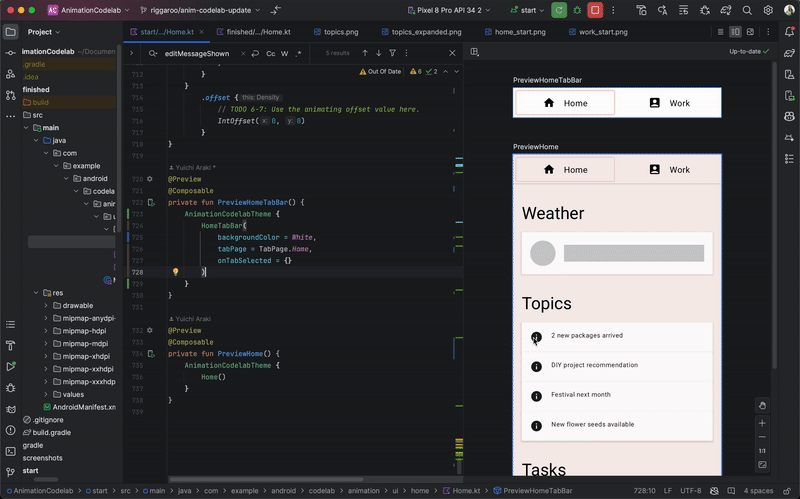Toggle whole words (W) option in the find bar

click(x=285, y=53)
